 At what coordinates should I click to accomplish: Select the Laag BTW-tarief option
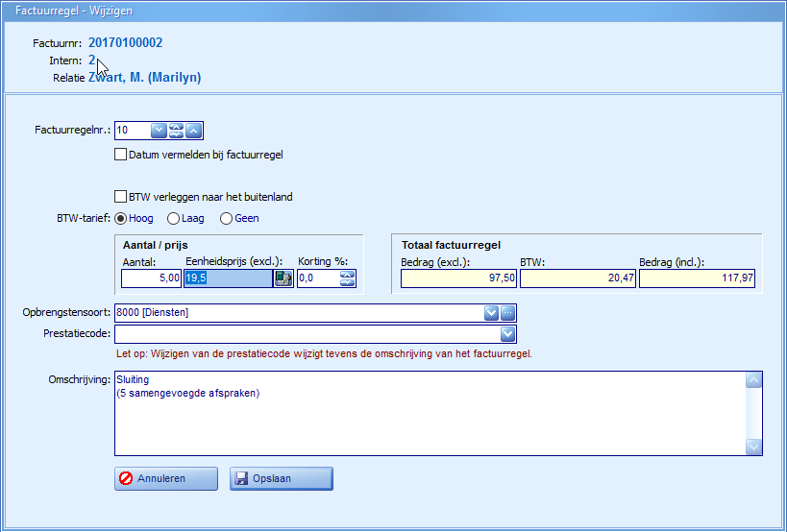point(174,218)
